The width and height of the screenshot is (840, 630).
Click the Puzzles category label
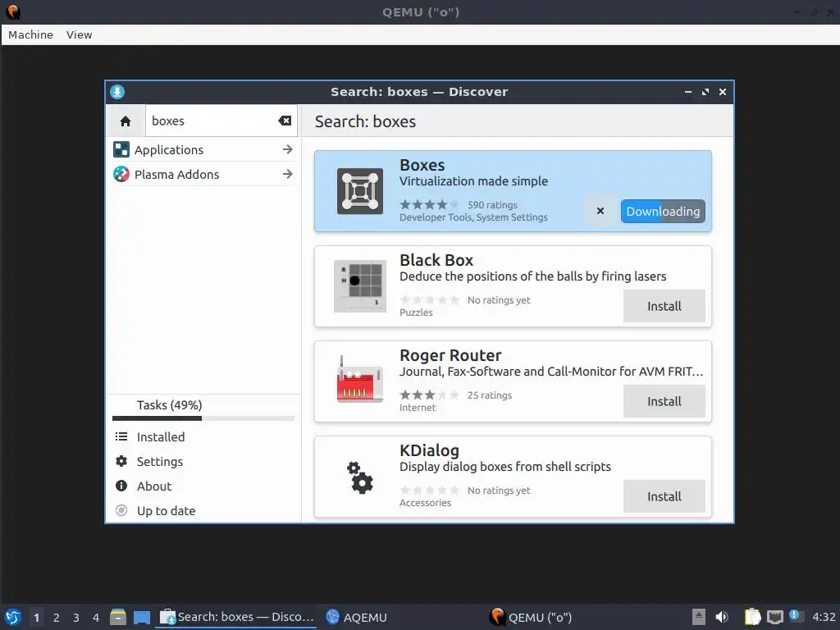point(416,313)
